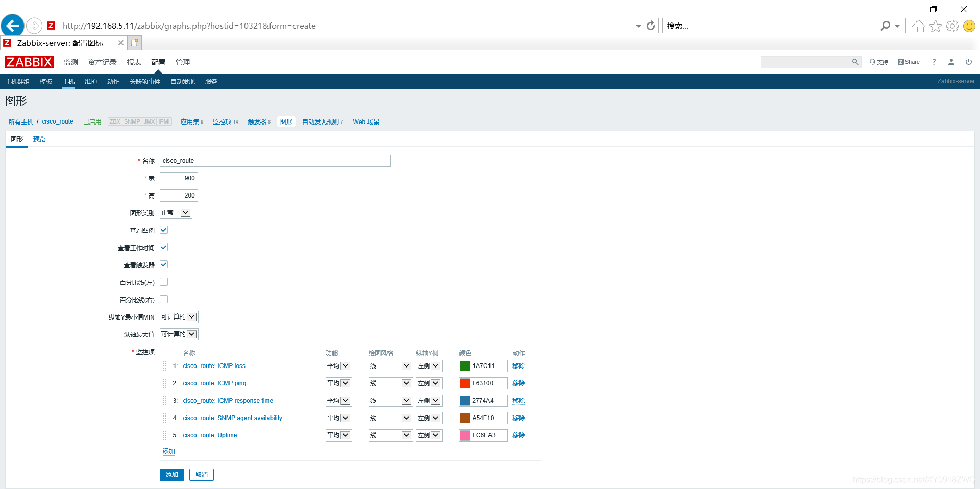Open a new browser tab button

134,43
